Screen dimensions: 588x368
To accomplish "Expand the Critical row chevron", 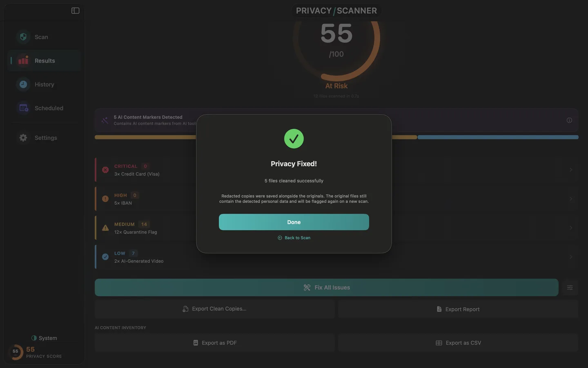I will 571,170.
